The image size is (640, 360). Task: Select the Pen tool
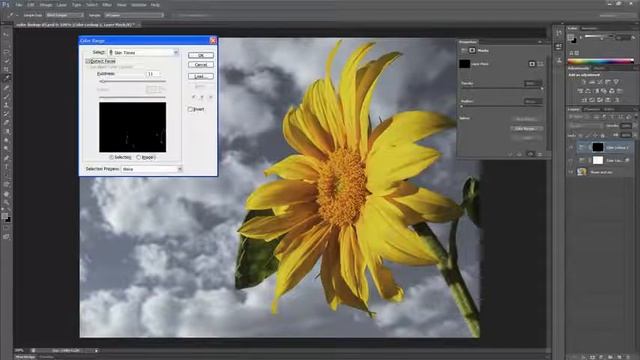[x=6, y=158]
